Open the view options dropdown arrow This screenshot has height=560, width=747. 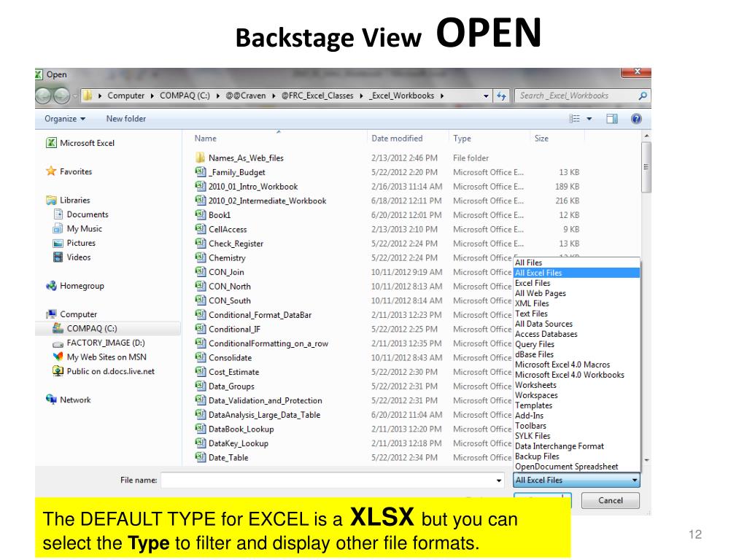tap(589, 119)
